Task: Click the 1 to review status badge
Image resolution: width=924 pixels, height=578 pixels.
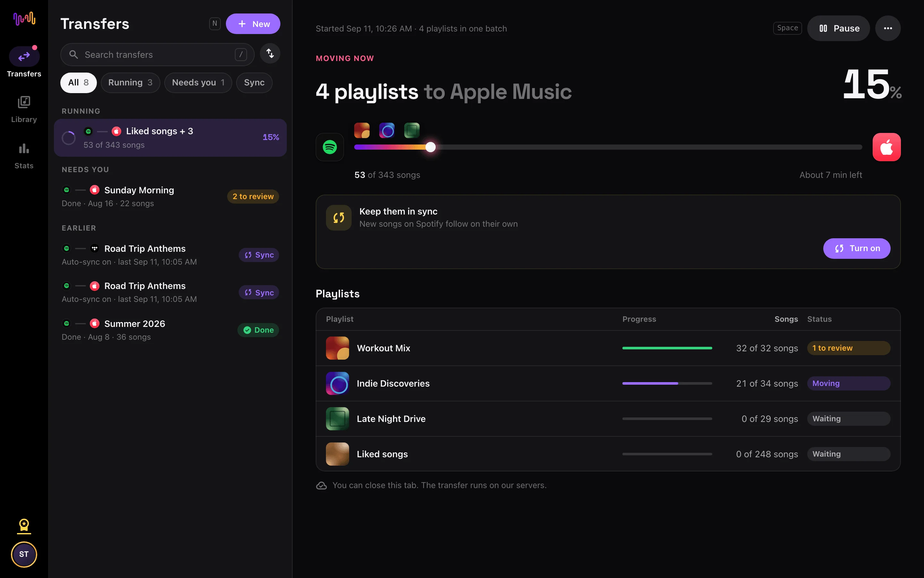Action: point(848,348)
